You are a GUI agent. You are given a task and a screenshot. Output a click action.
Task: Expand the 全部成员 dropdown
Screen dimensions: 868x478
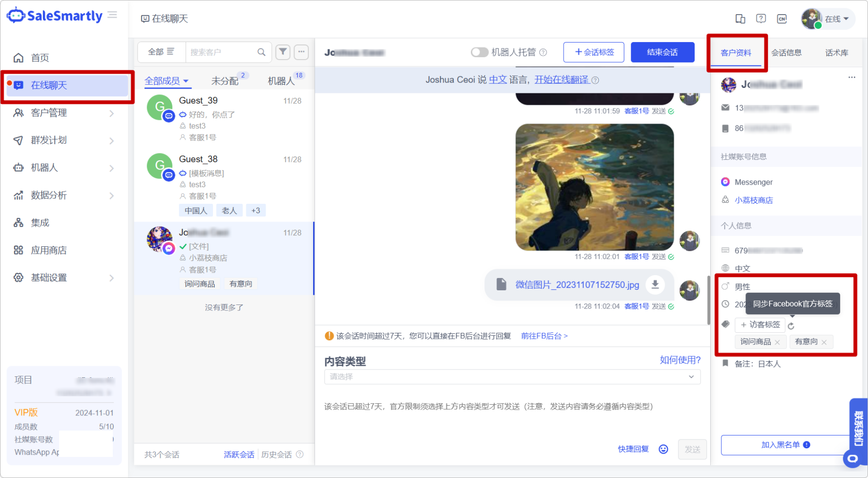[167, 81]
